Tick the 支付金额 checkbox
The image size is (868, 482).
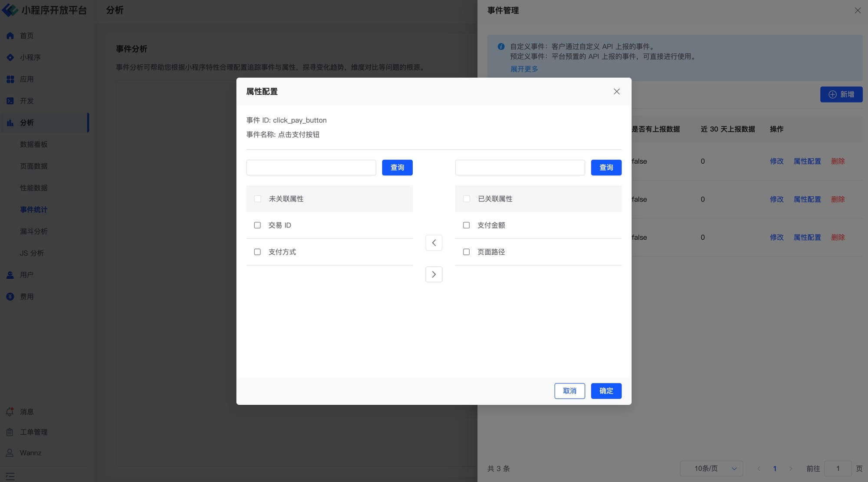coord(466,225)
